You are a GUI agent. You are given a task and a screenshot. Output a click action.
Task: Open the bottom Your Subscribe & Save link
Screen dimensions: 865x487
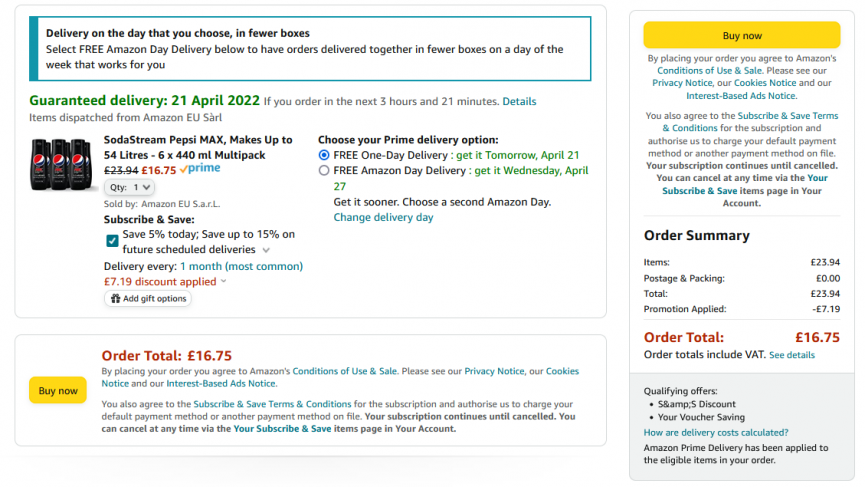(282, 429)
